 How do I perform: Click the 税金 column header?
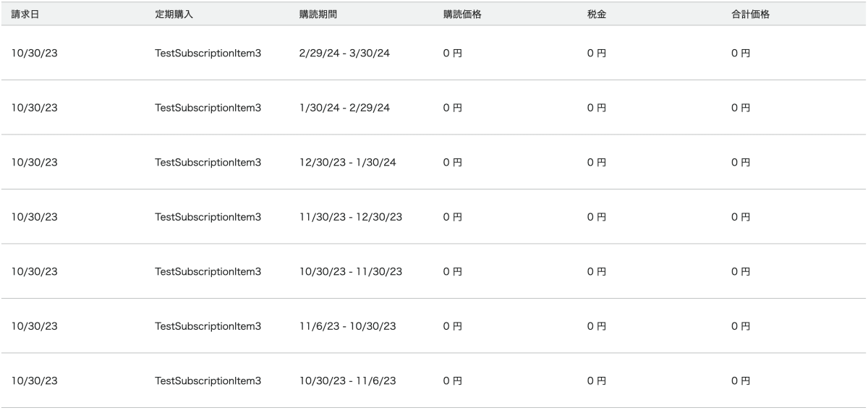coord(597,14)
